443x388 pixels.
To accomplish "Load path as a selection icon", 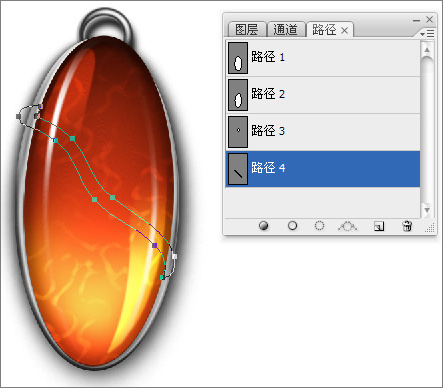I will pyautogui.click(x=319, y=226).
